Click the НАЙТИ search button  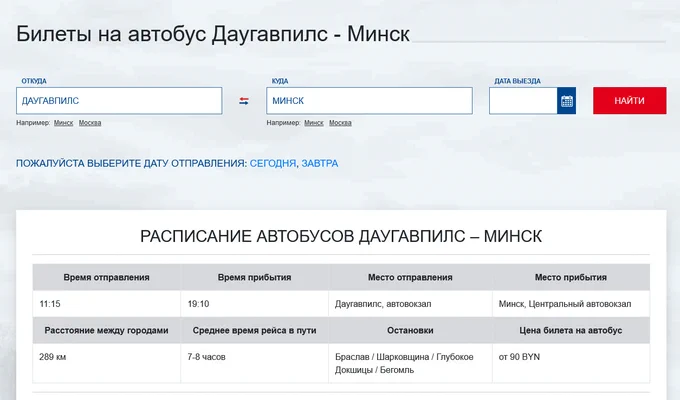(x=630, y=101)
